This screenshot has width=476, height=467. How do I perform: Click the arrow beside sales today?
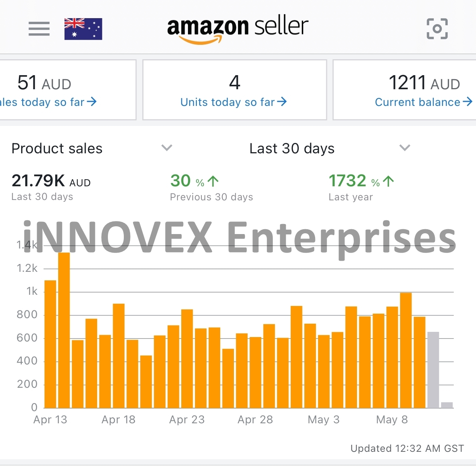(92, 102)
